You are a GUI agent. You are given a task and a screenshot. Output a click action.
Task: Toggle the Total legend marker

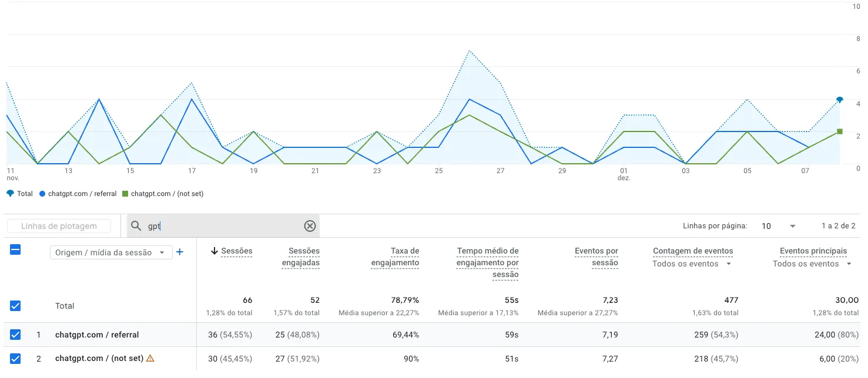[x=9, y=194]
